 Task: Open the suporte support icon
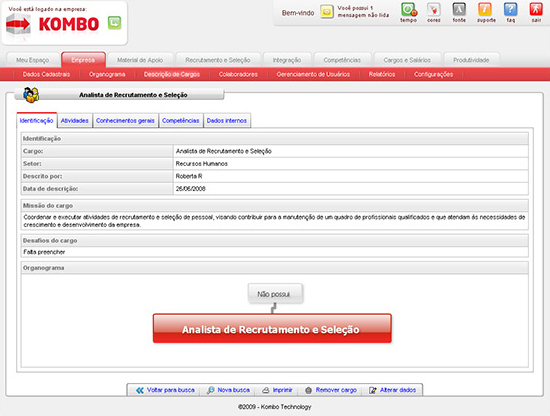click(485, 9)
